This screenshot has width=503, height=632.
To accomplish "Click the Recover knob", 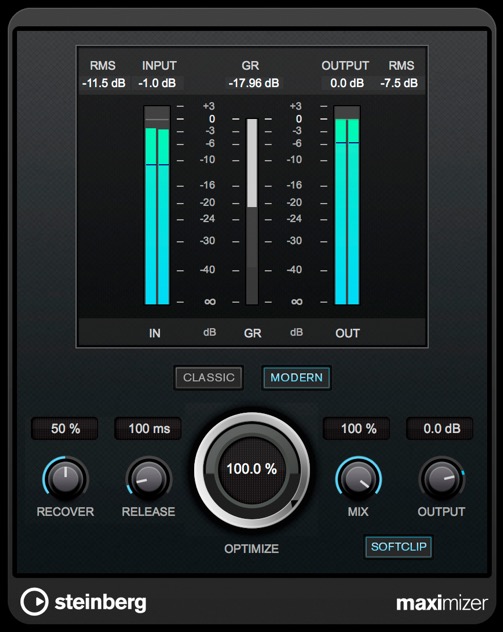I will (x=65, y=479).
